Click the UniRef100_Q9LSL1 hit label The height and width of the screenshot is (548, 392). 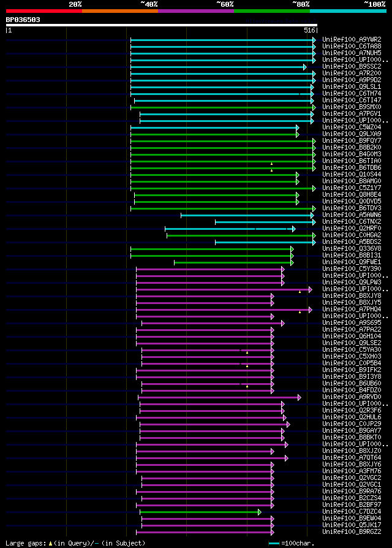click(x=352, y=86)
